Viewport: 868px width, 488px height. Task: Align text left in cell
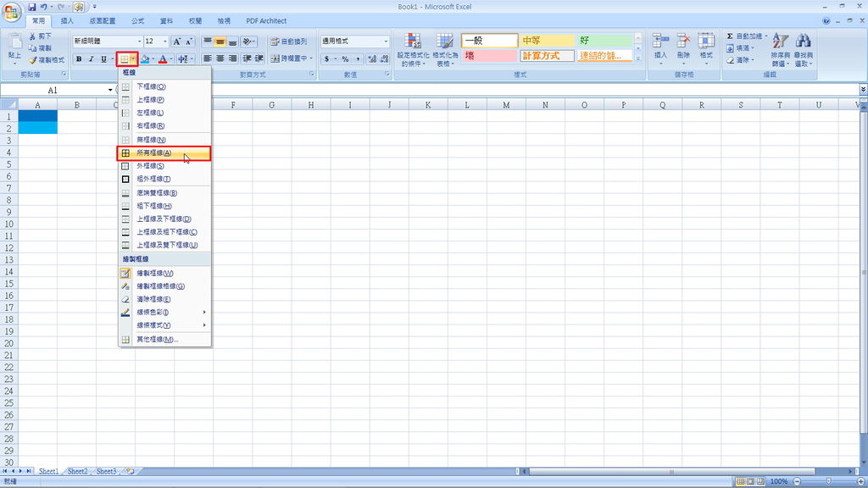pyautogui.click(x=208, y=58)
